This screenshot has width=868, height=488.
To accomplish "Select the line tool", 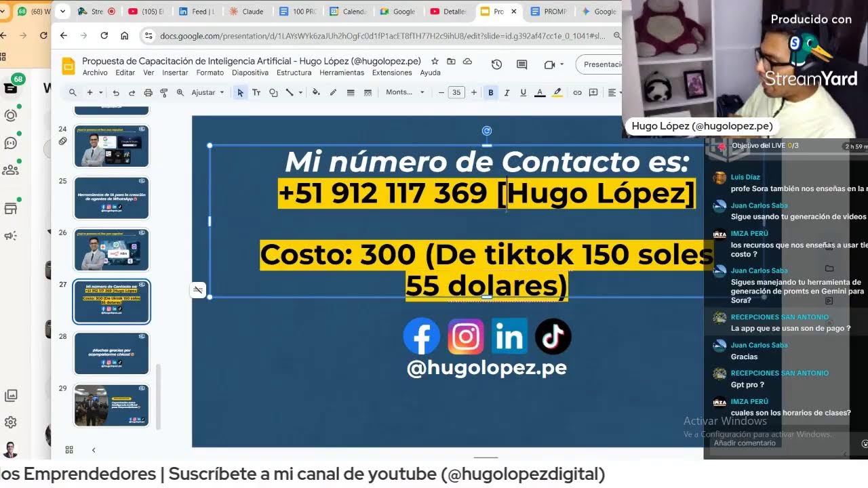I will (x=290, y=92).
